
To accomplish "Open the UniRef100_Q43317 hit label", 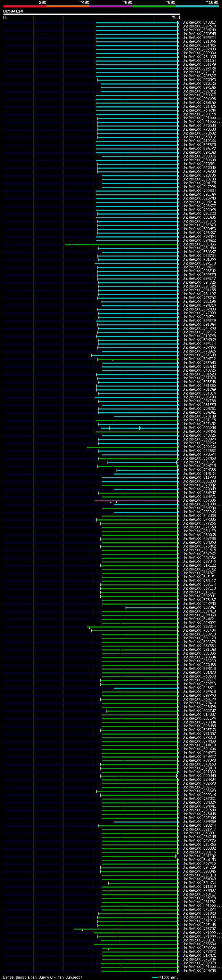I will pyautogui.click(x=199, y=23).
